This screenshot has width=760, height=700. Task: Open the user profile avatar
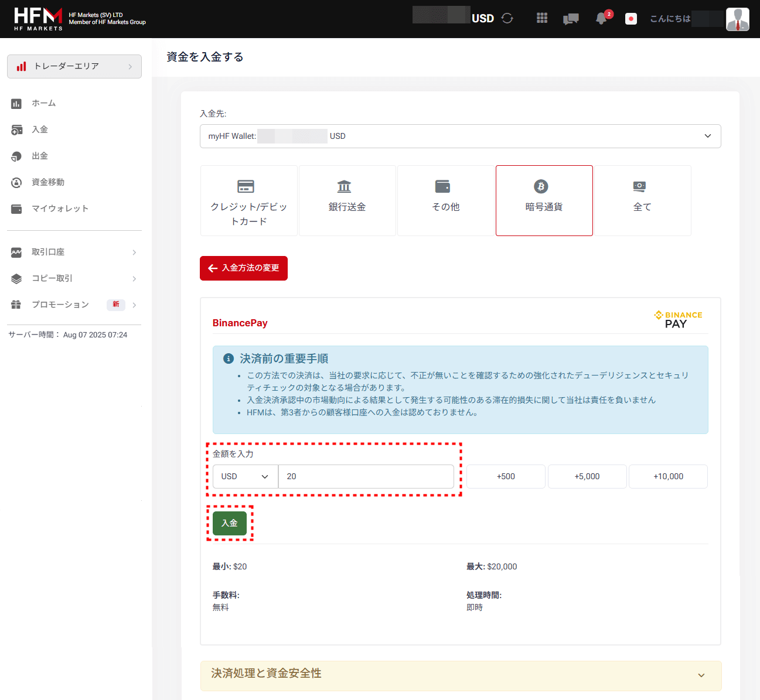coord(738,19)
